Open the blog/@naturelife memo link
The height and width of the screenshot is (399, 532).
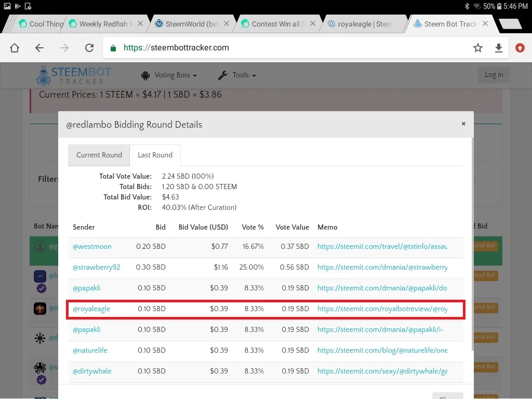(x=382, y=351)
